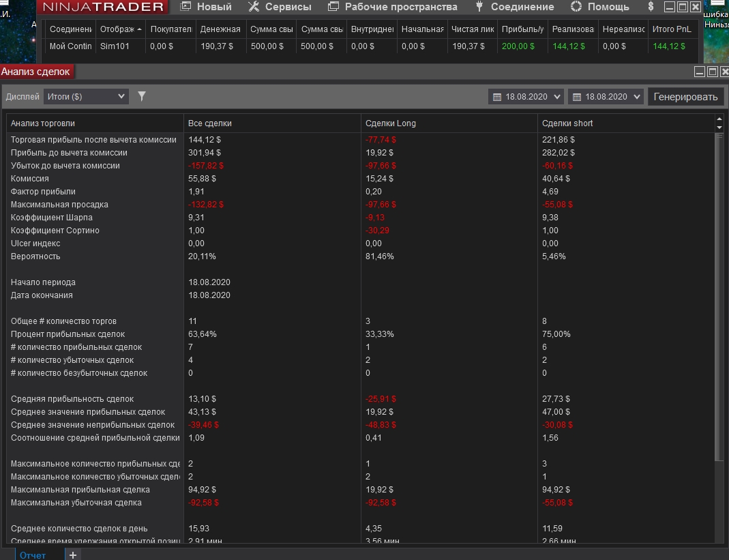Click the small up arrow above the table scrollbar
The height and width of the screenshot is (560, 729).
tap(718, 119)
